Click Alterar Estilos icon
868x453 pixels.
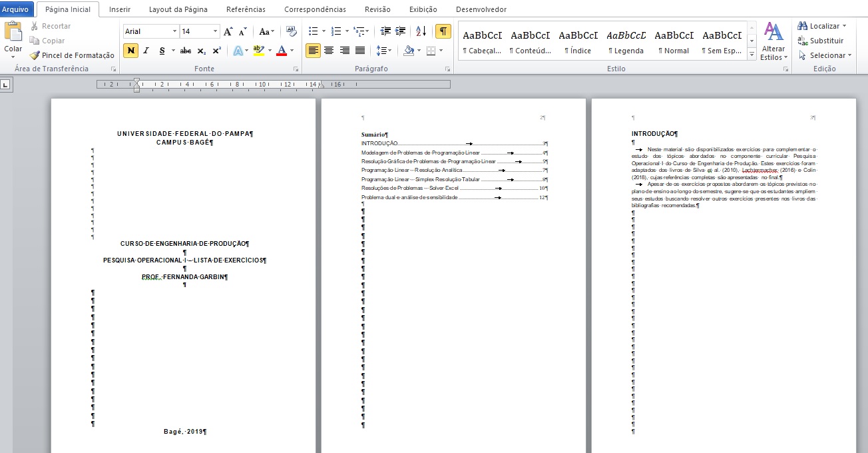[x=773, y=41]
